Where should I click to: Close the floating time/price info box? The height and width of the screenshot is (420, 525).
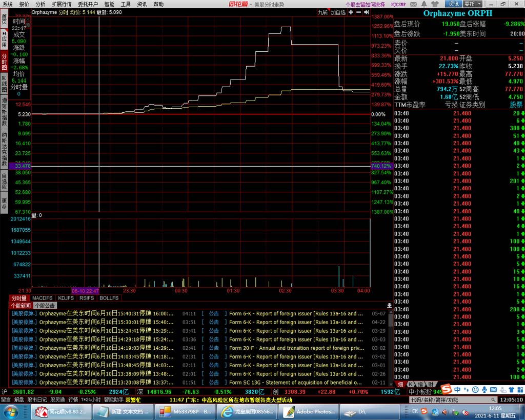pyautogui.click(x=28, y=19)
